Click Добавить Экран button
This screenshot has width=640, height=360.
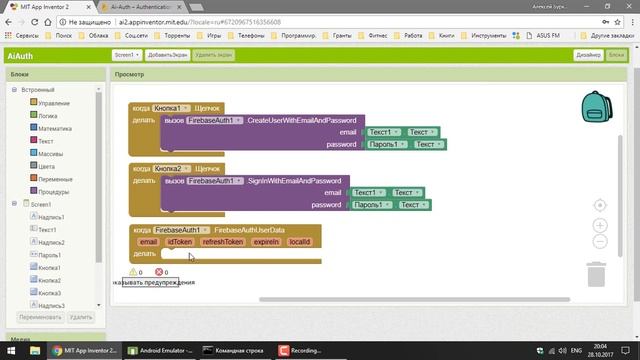(167, 55)
